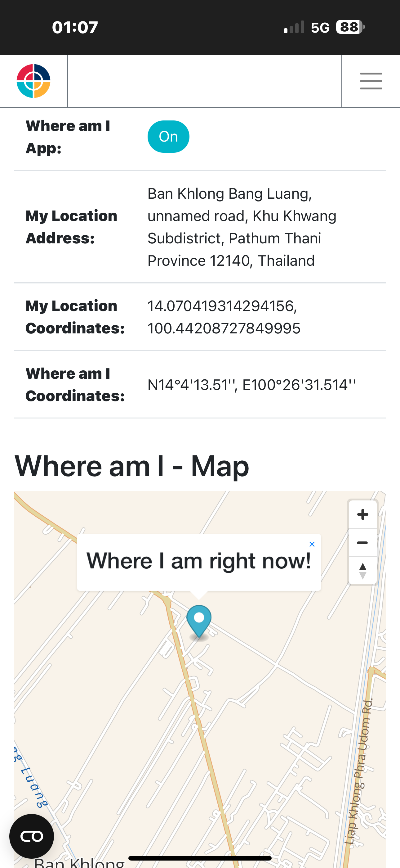
Task: Open the hamburger navigation menu
Action: [371, 81]
